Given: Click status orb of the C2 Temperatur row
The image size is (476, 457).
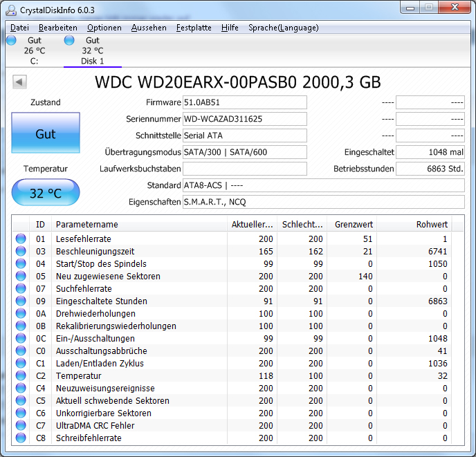Looking at the screenshot, I should click(x=21, y=375).
